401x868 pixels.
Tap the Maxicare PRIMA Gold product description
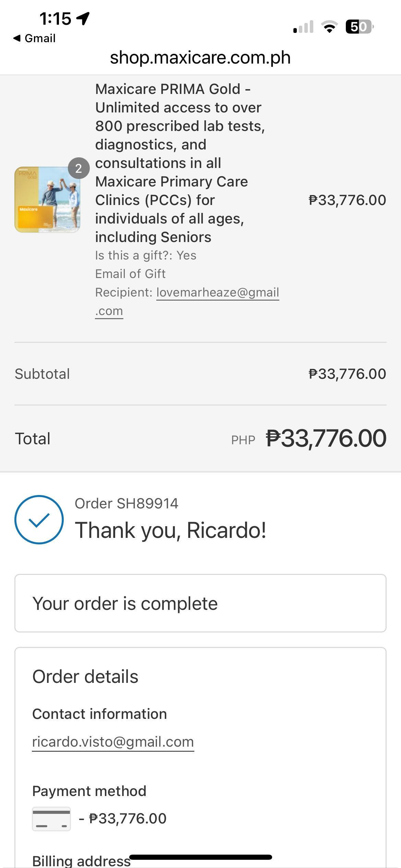pos(180,163)
